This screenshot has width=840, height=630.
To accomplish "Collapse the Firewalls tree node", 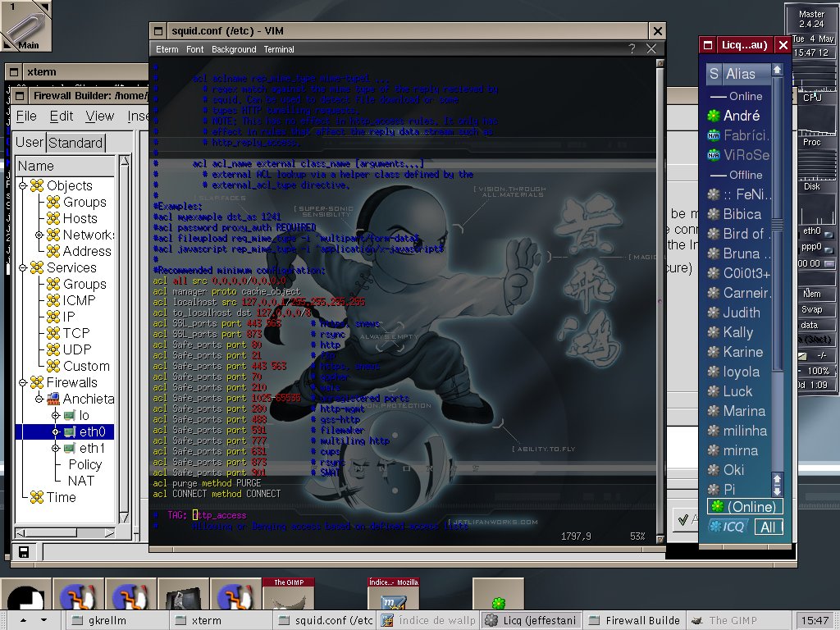I will (x=22, y=382).
